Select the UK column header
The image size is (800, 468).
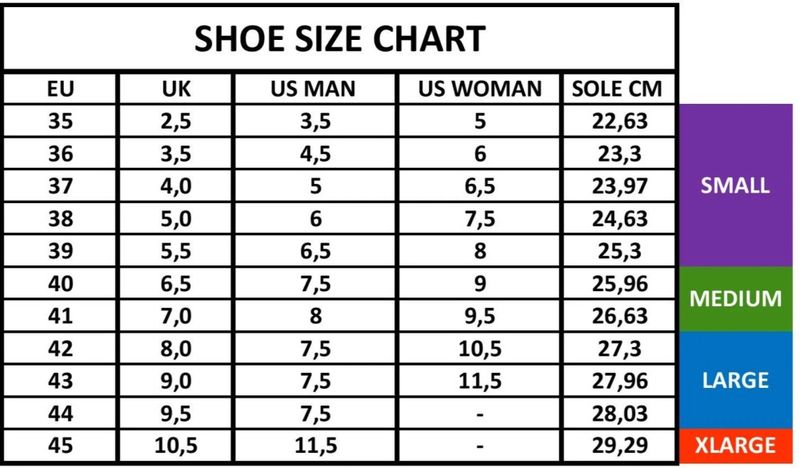point(176,89)
